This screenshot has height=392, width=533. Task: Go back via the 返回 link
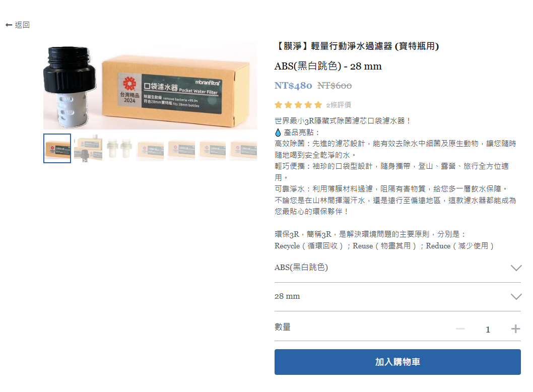(18, 25)
